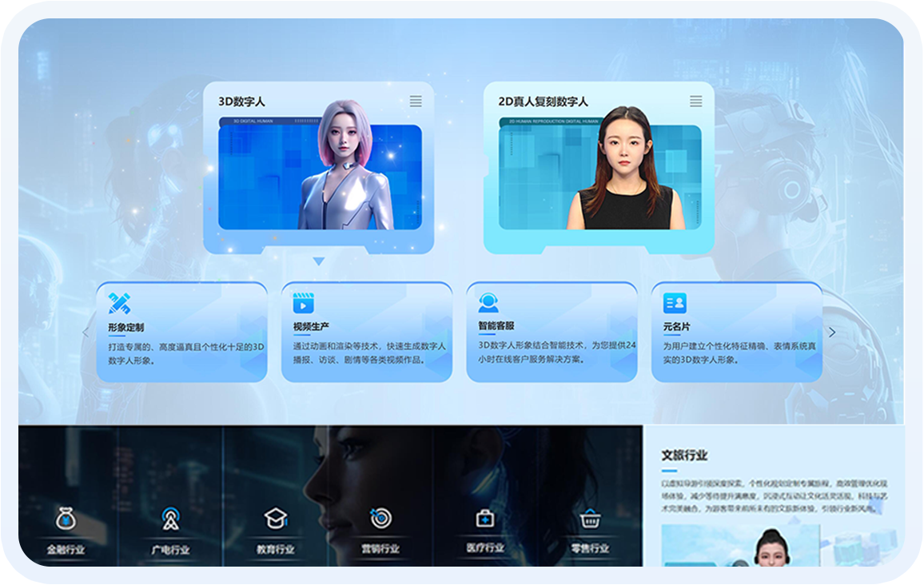Image resolution: width=924 pixels, height=585 pixels.
Task: Select the 营销行业 target icon
Action: coord(380,519)
